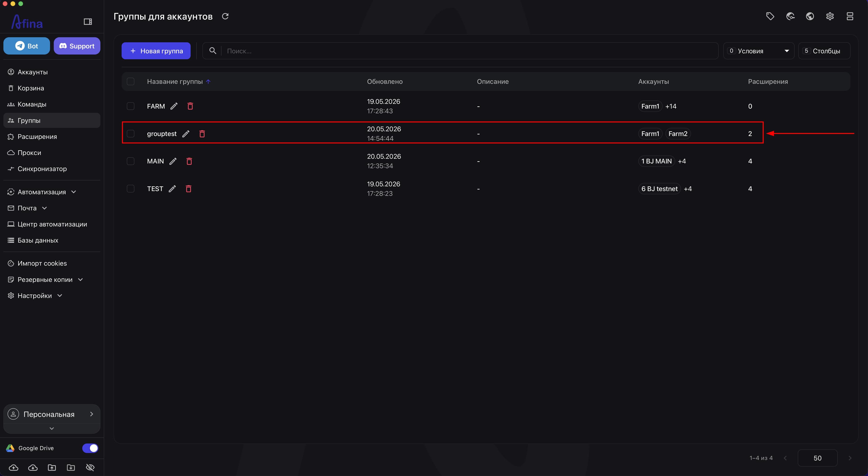Viewport: 868px width, 476px height.
Task: Open the Support Discord button
Action: [x=77, y=46]
